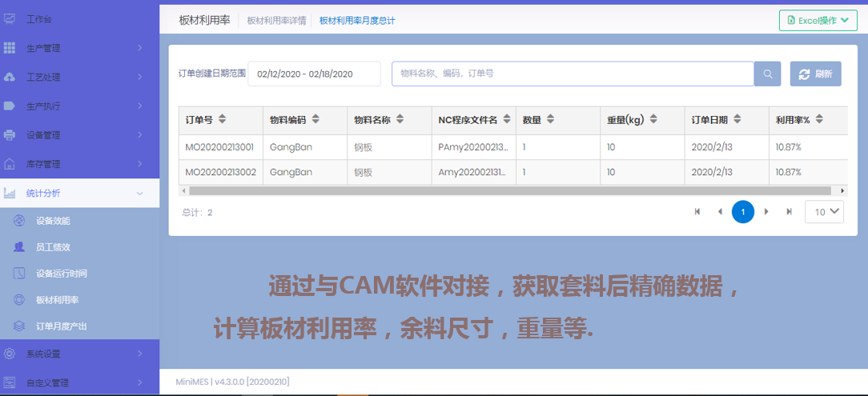The width and height of the screenshot is (868, 396).
Task: Click the 设备管理 printer icon in sidebar
Action: 10,135
